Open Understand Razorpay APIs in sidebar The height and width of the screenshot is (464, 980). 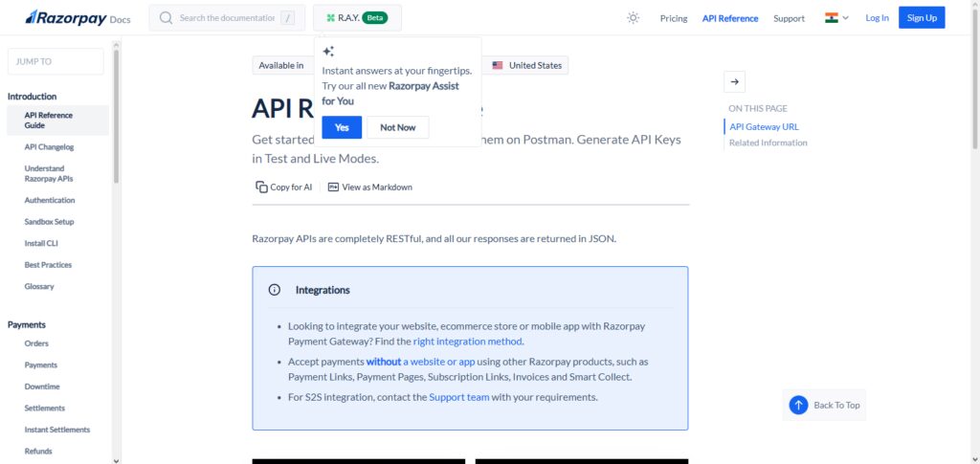point(49,173)
